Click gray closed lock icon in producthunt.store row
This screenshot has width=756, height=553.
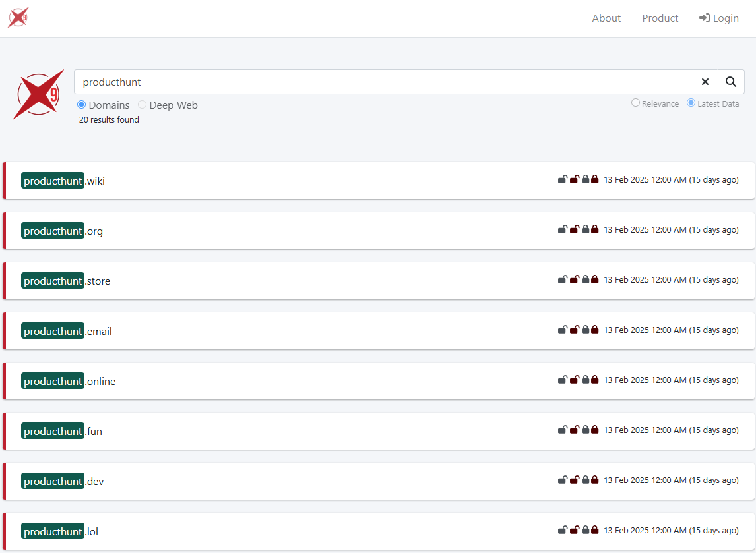(585, 279)
